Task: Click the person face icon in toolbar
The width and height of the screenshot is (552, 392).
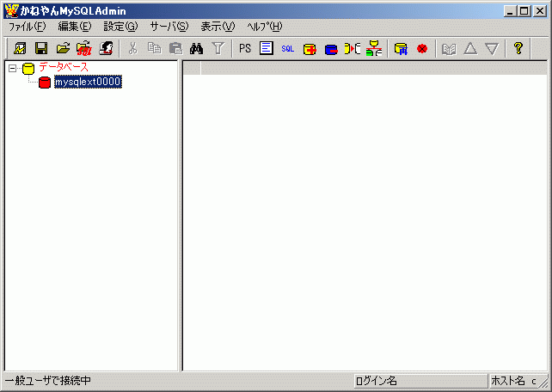Action: pos(107,48)
